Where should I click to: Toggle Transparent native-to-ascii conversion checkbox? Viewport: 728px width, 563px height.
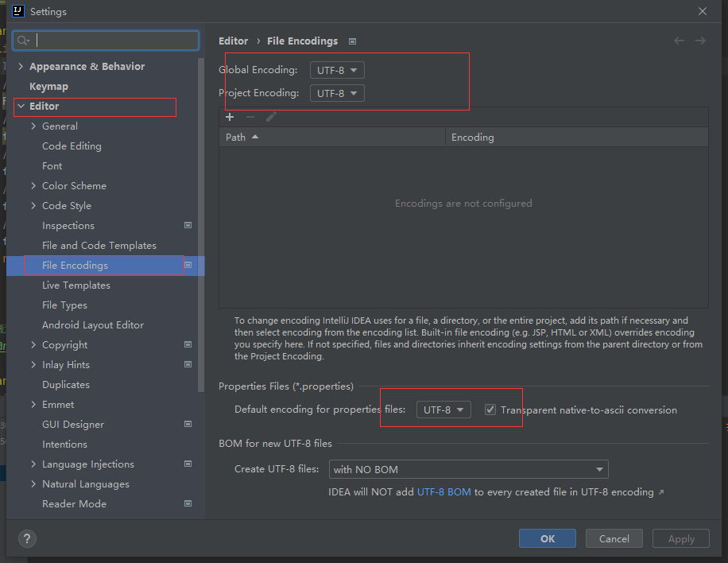coord(490,410)
